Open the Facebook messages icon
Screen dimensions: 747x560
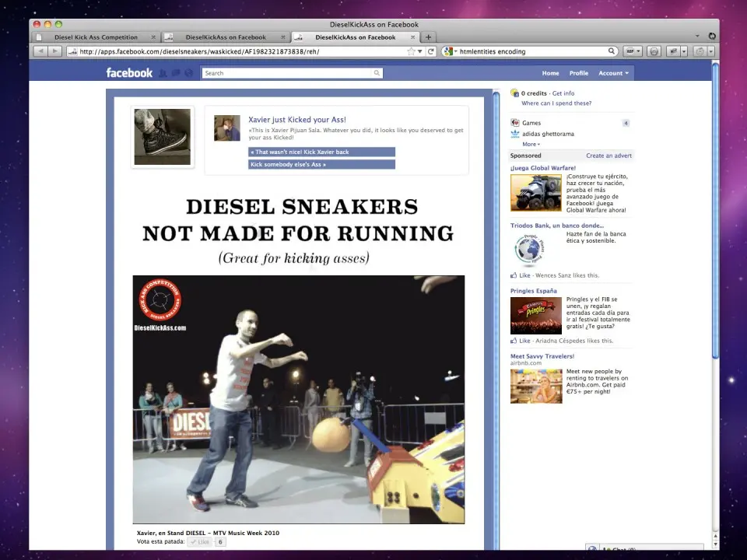pos(176,73)
